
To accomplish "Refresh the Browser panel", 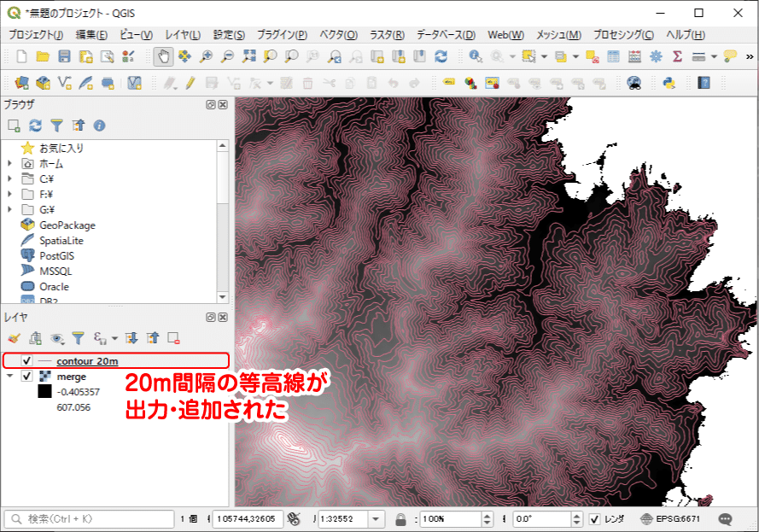I will (x=34, y=126).
